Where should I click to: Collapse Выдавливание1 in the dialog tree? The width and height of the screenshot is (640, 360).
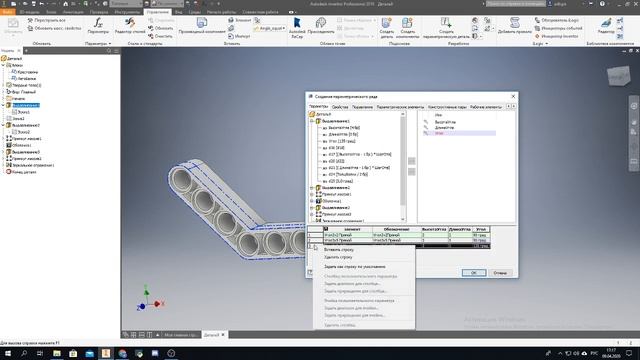point(312,121)
